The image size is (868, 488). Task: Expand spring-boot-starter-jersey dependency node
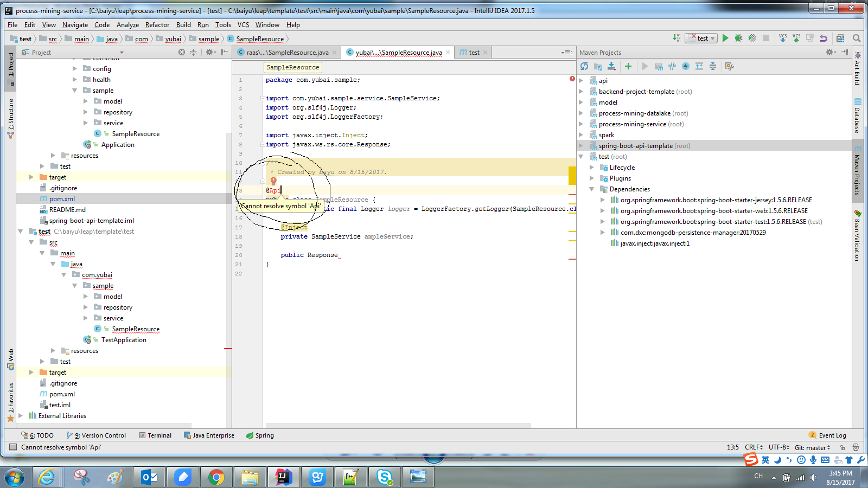603,200
